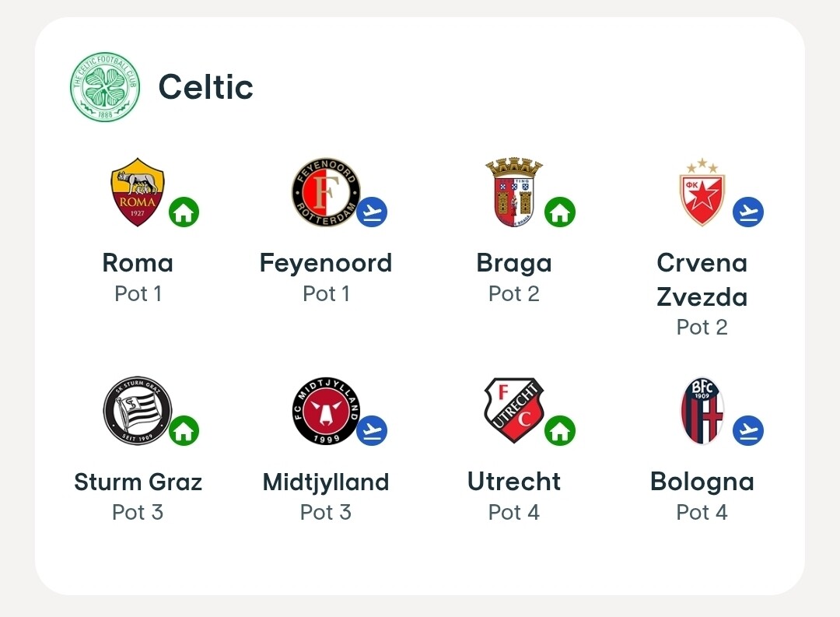Click the Crvena Zvezda crest
This screenshot has height=617, width=840.
(702, 192)
